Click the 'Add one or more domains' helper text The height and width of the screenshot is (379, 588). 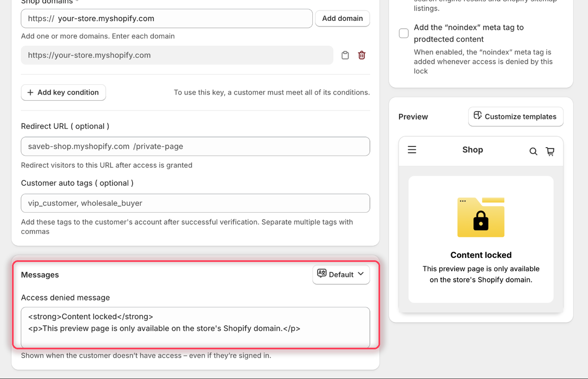click(98, 36)
